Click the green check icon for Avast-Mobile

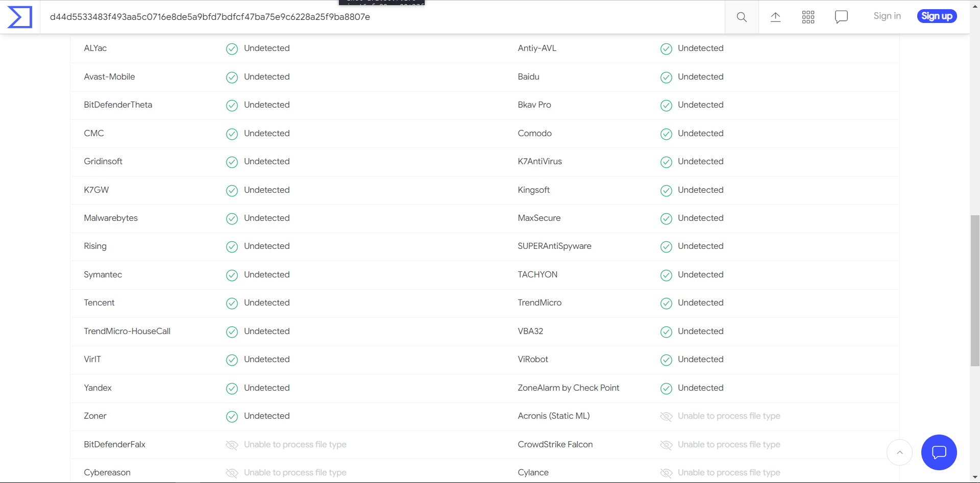pos(232,77)
